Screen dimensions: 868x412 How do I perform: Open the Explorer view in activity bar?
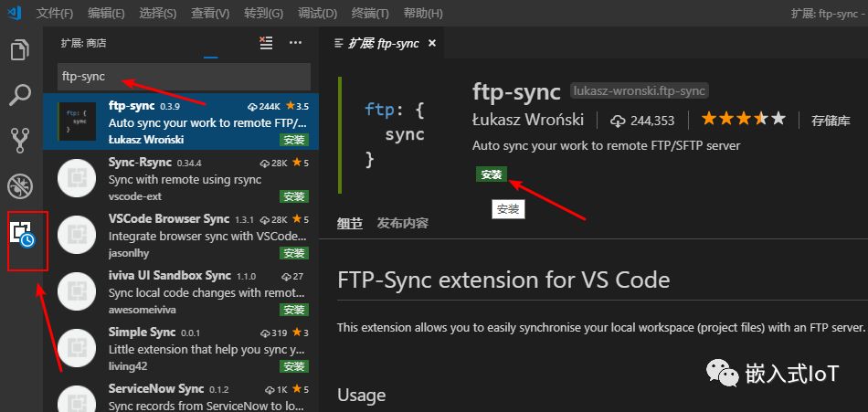[20, 49]
